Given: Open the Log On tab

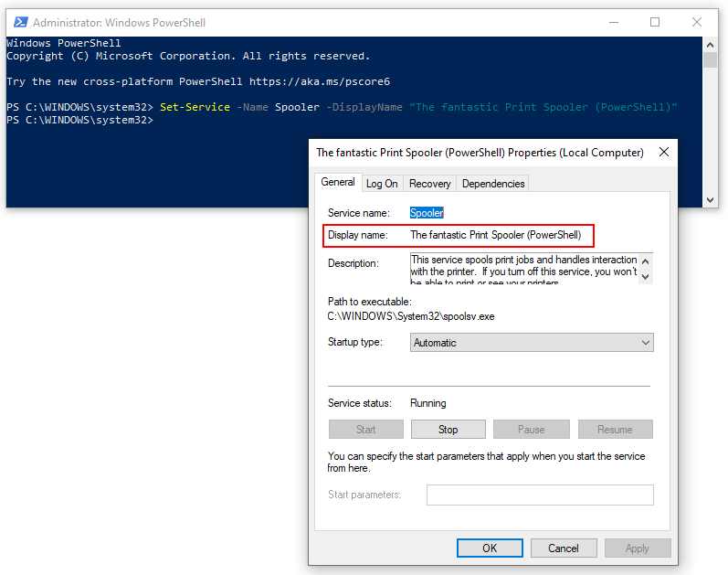Looking at the screenshot, I should click(382, 184).
